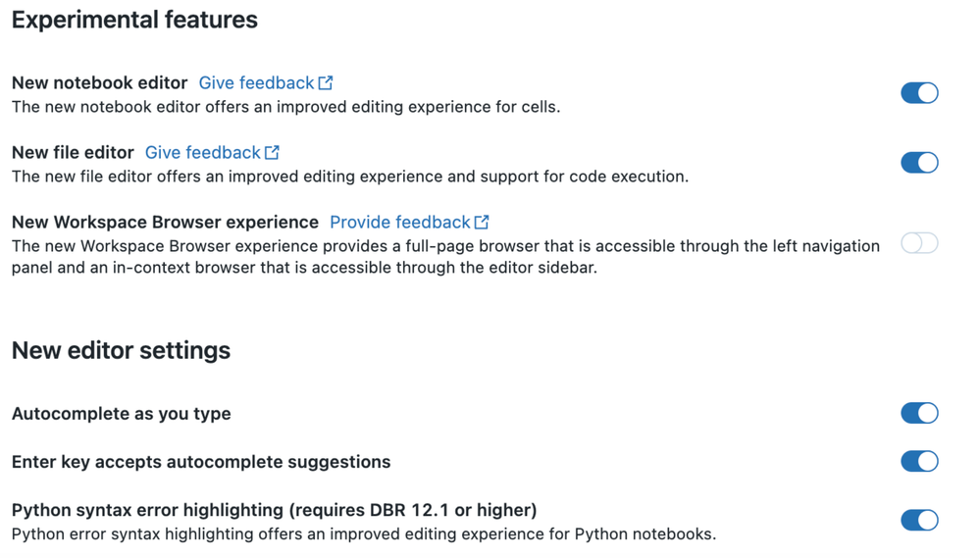
Task: Disable Python syntax error highlighting toggle
Action: coord(919,520)
